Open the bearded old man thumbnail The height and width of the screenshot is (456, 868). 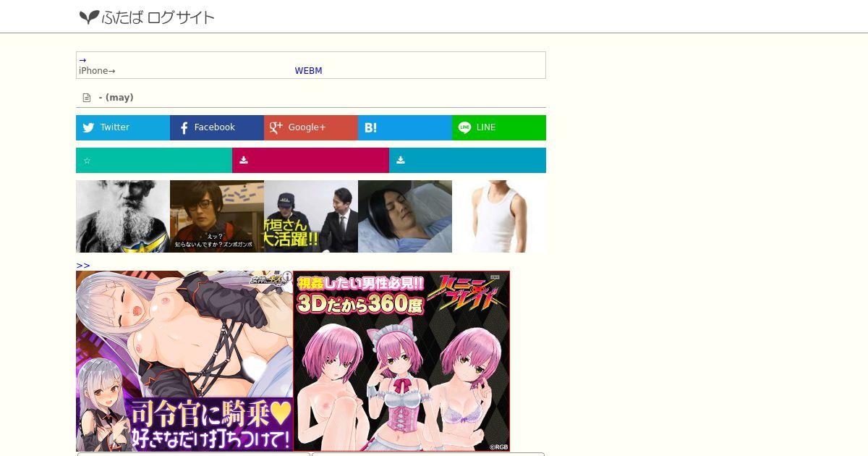(x=123, y=216)
